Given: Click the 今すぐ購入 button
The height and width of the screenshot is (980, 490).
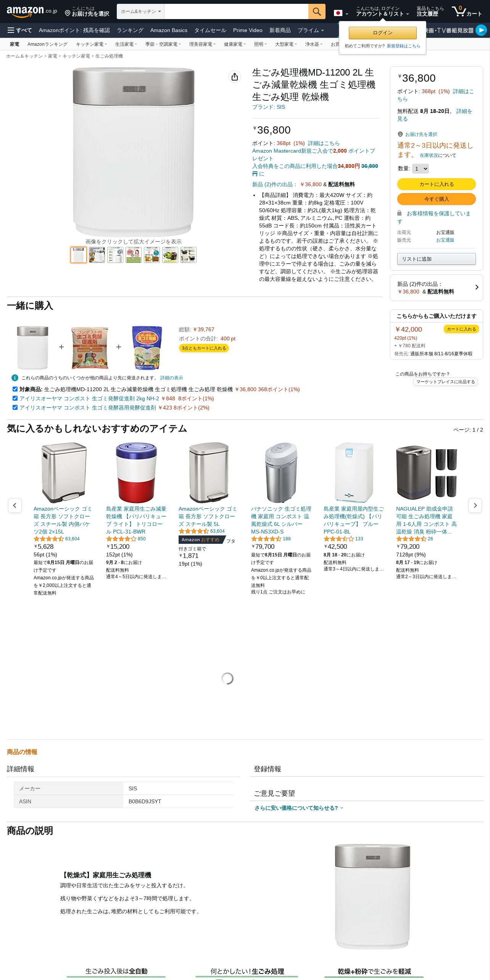Looking at the screenshot, I should coord(436,199).
